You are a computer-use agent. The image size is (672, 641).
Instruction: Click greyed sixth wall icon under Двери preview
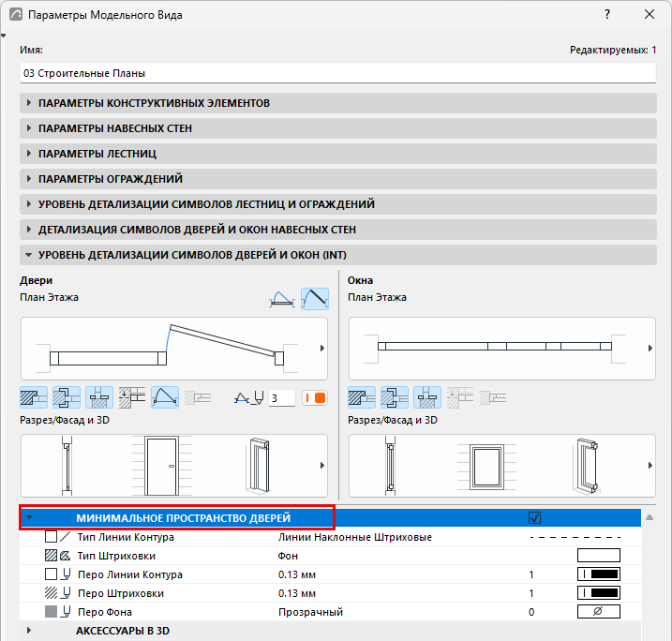(198, 397)
